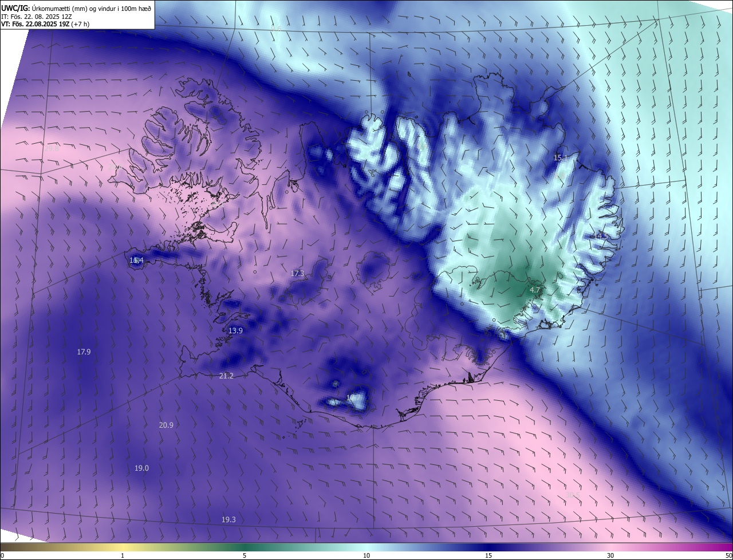Click the 21.2 value on the map
This screenshot has height=560, width=733.
(226, 376)
